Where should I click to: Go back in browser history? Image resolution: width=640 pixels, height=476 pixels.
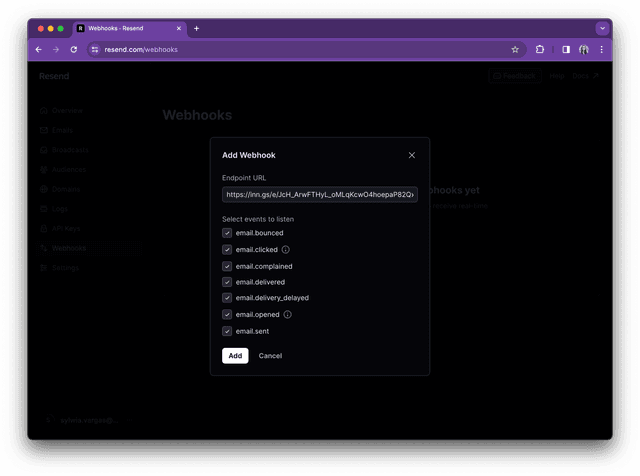tap(39, 49)
